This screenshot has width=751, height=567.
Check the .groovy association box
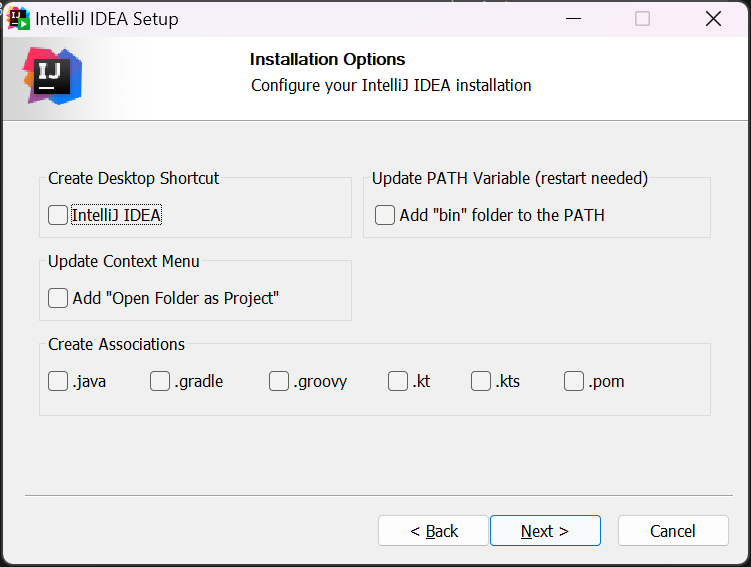coord(279,381)
